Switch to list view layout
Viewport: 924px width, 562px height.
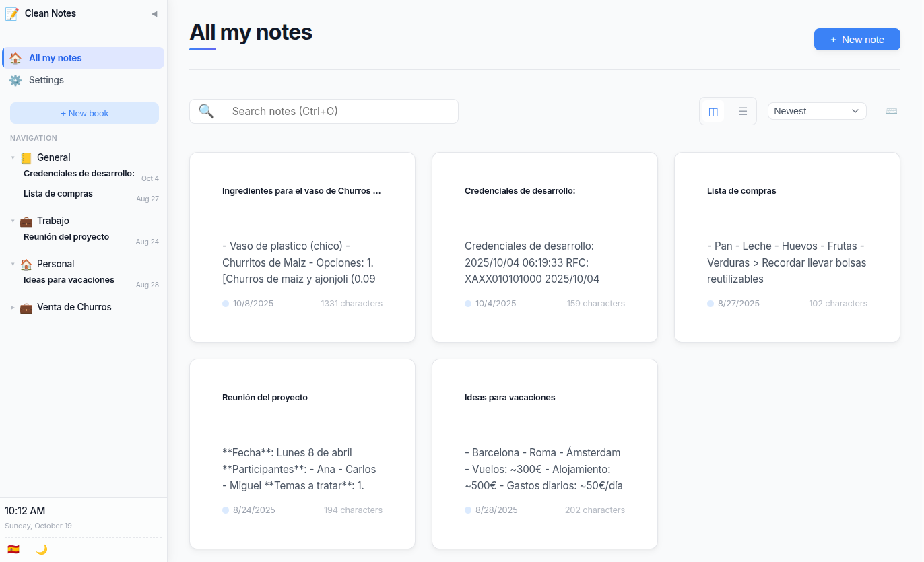tap(743, 110)
